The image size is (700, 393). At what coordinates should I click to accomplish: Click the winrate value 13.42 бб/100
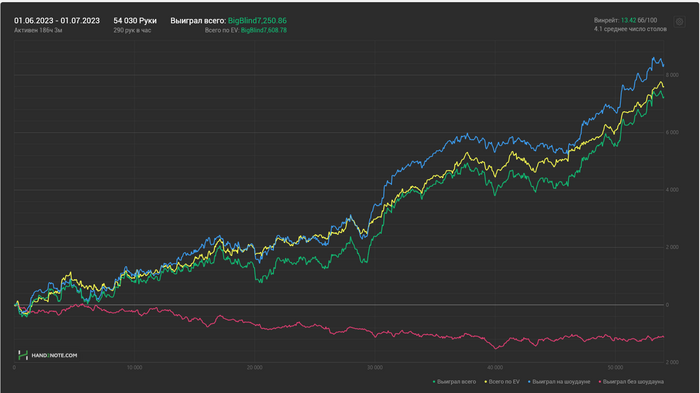click(x=639, y=20)
